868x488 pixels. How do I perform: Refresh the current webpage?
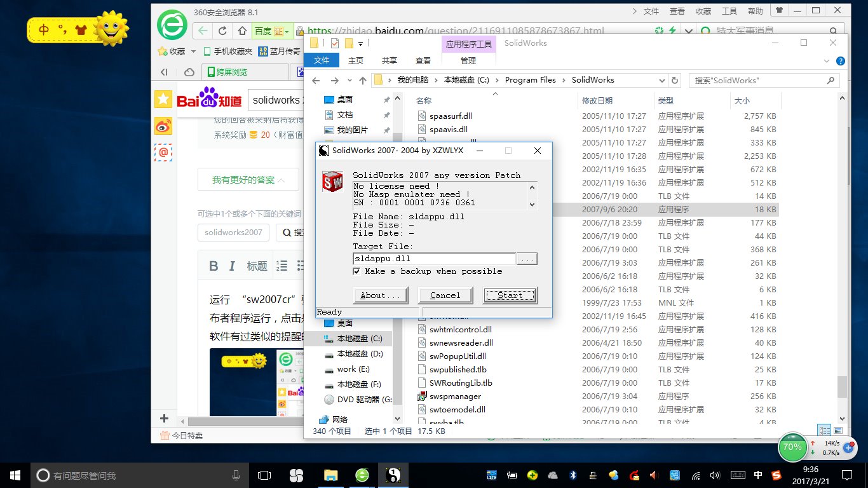pos(221,30)
